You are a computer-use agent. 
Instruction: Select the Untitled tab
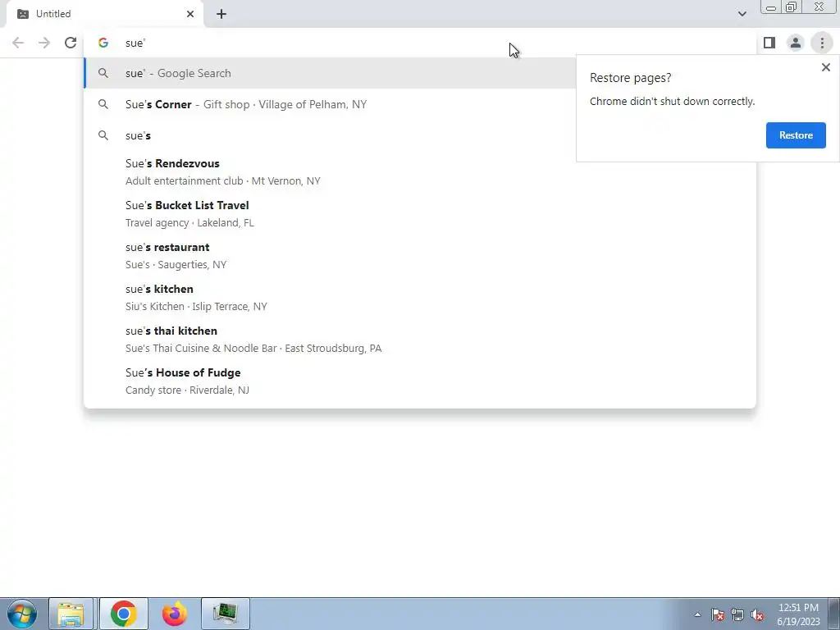[x=104, y=14]
